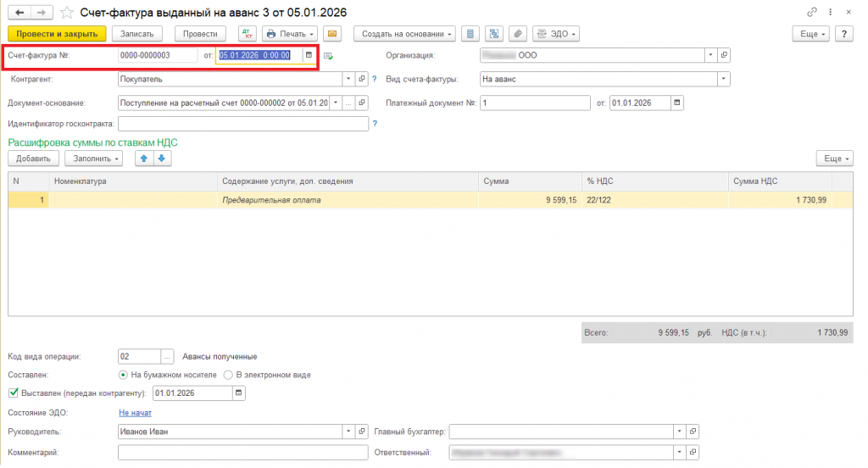
Task: Open the Не начат ЭДО status link
Action: [135, 413]
